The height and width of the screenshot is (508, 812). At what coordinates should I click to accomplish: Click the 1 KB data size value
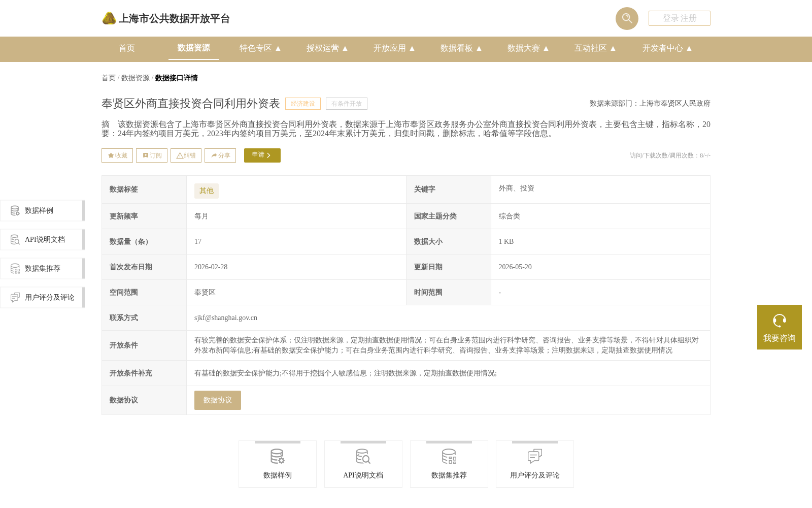(506, 242)
